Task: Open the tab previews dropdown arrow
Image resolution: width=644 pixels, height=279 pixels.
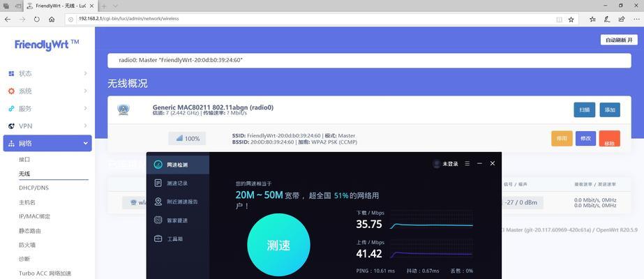Action: (x=115, y=6)
